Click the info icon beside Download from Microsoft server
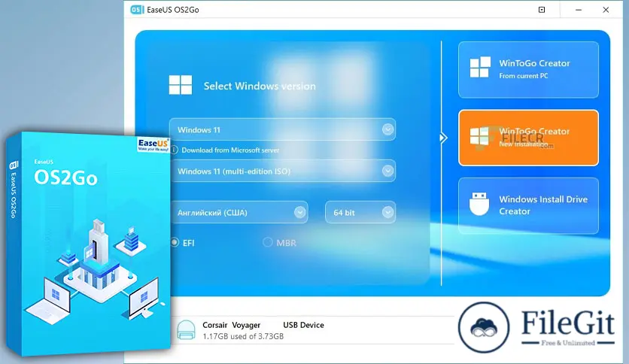629x364 pixels. click(174, 150)
